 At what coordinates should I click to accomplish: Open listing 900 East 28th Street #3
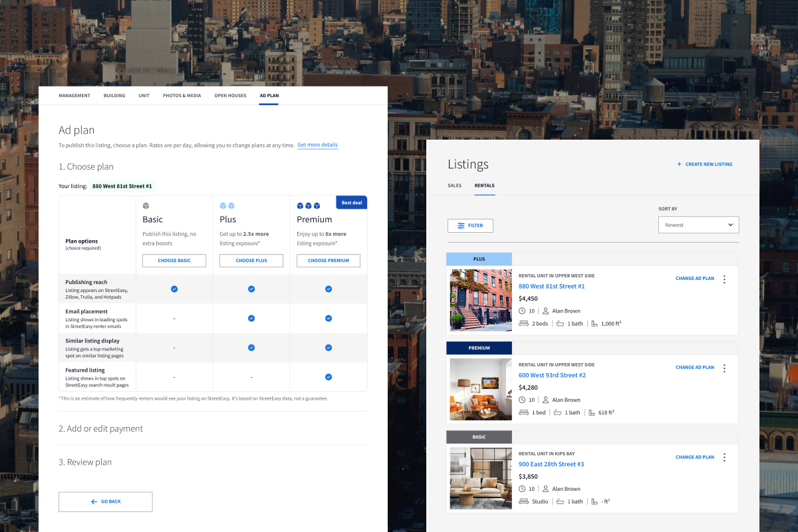[551, 464]
